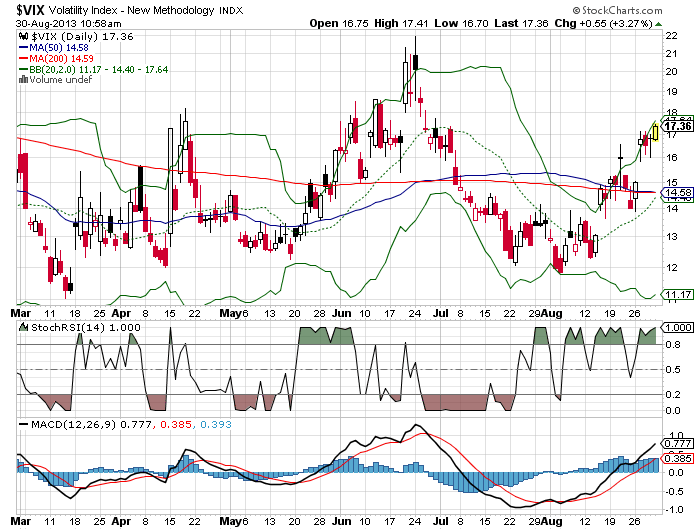Click the Jul label on upper date axis
The width and height of the screenshot is (700, 530).
click(x=441, y=313)
